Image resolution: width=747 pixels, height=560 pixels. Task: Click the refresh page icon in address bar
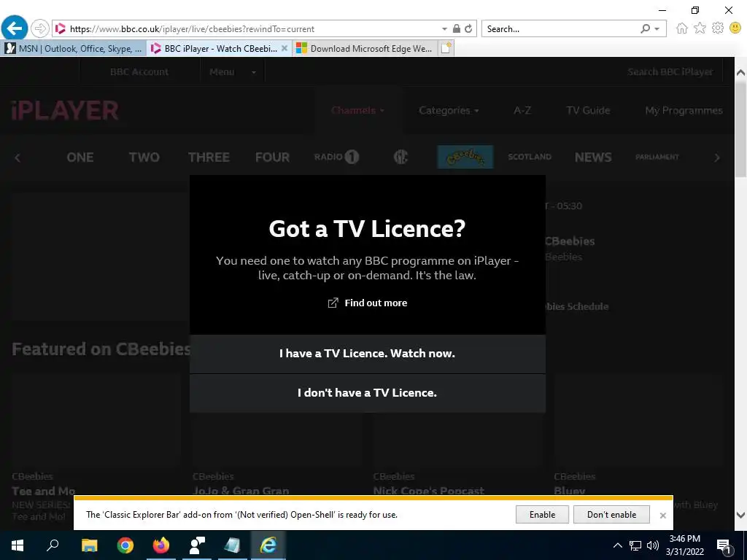point(468,28)
